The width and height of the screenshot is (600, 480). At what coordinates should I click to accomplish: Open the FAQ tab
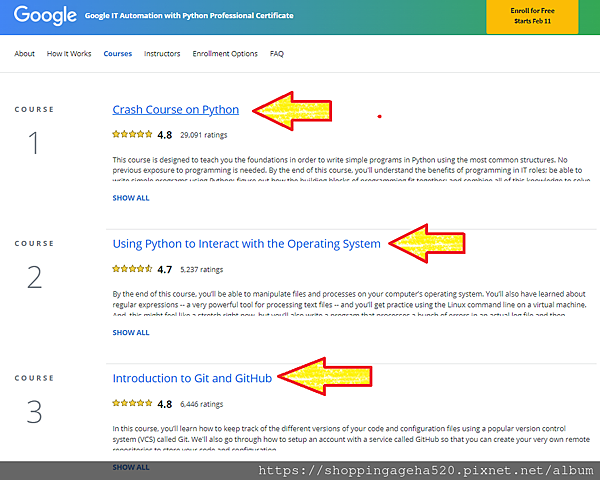(277, 54)
